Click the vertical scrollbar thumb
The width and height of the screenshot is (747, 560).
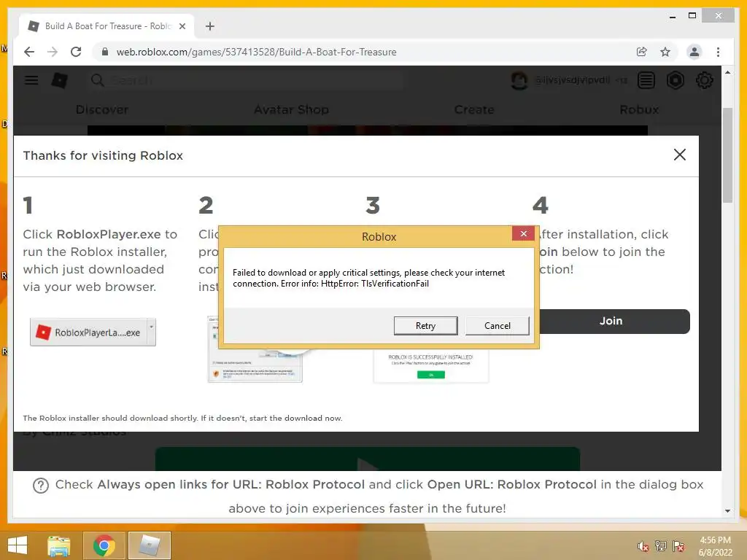[727, 155]
